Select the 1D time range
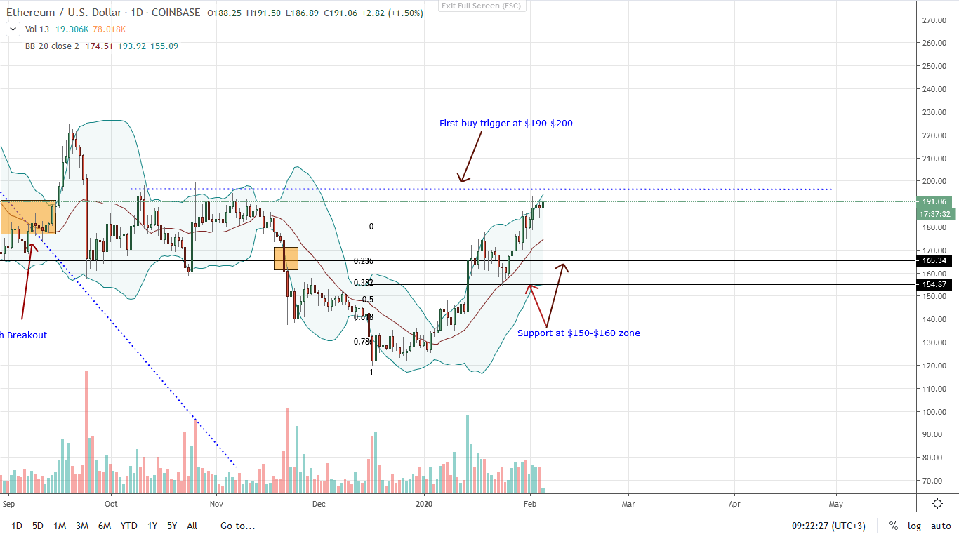This screenshot has width=959, height=560. coord(17,526)
